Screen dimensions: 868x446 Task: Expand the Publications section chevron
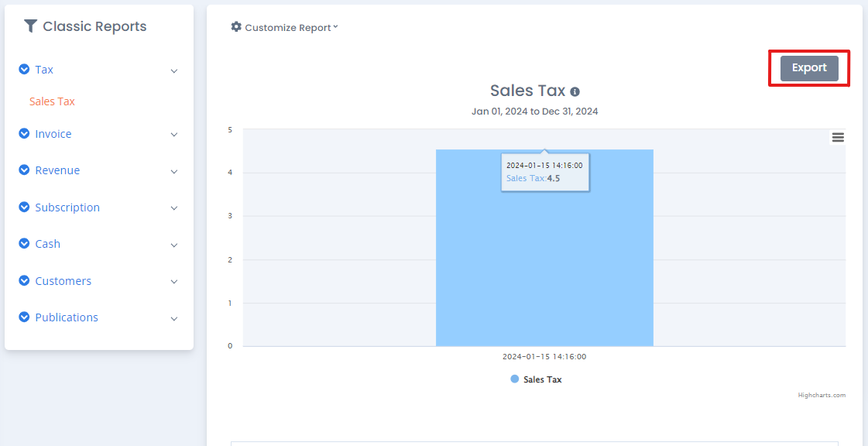pyautogui.click(x=174, y=319)
